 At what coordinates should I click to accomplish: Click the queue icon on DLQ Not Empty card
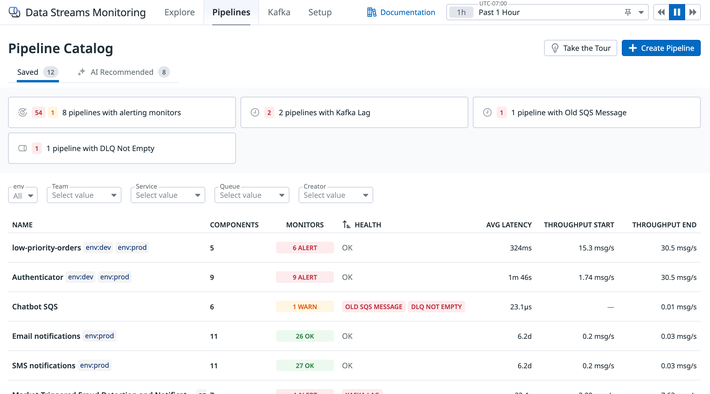pos(22,148)
